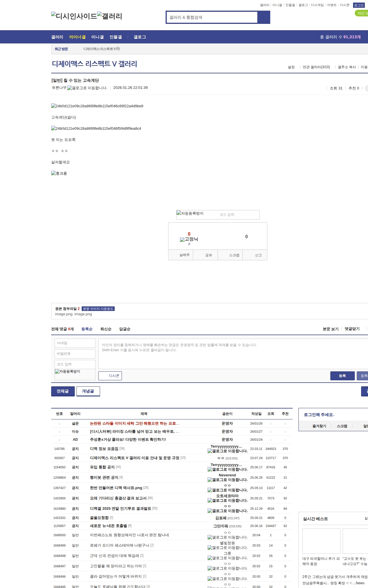Toggle 댓글닫기 to collapse the comments
368x588 pixels.
(x=352, y=329)
